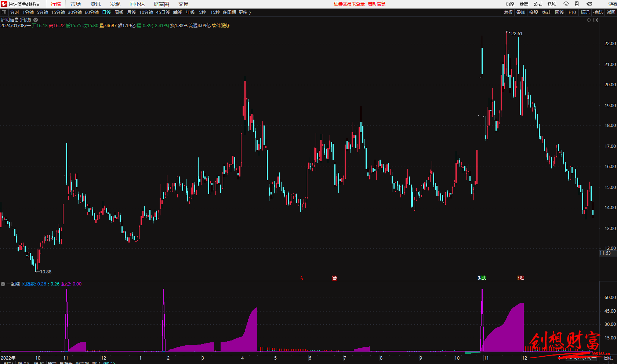Click the F10 company info button
Viewport: 617px width, 364px height.
pyautogui.click(x=572, y=12)
